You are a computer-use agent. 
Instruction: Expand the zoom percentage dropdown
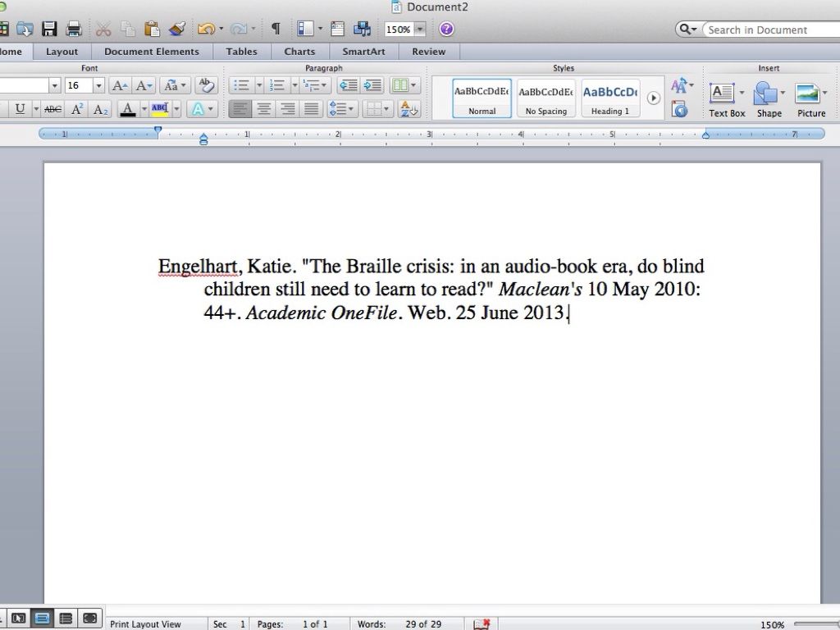(x=420, y=30)
